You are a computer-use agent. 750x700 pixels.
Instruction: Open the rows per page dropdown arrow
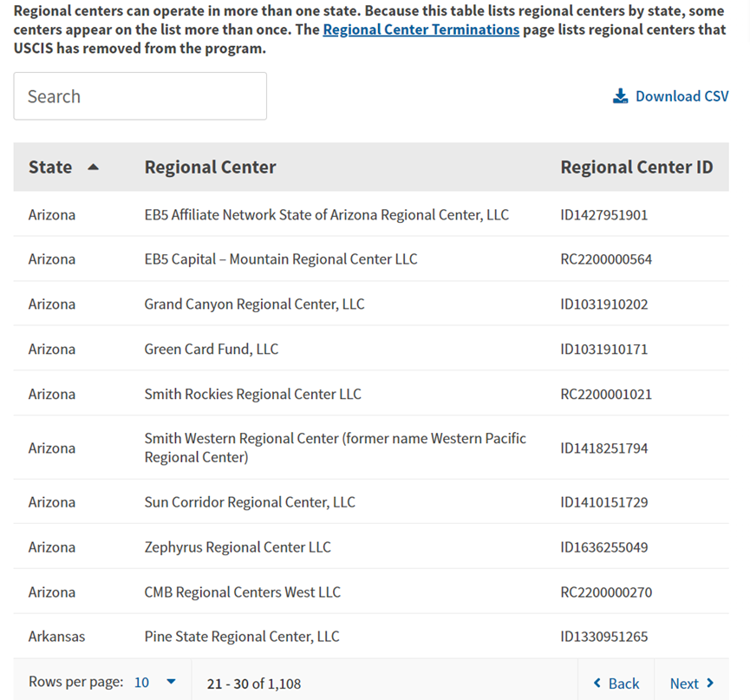click(171, 682)
